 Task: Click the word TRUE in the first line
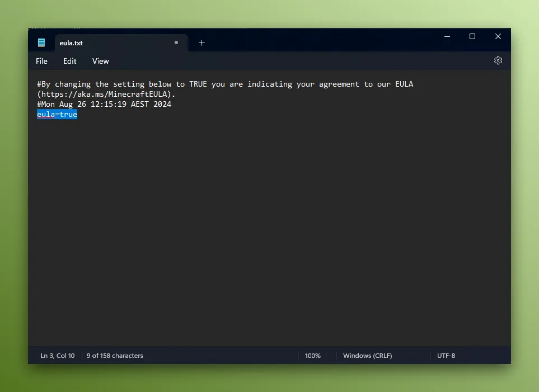pos(197,84)
